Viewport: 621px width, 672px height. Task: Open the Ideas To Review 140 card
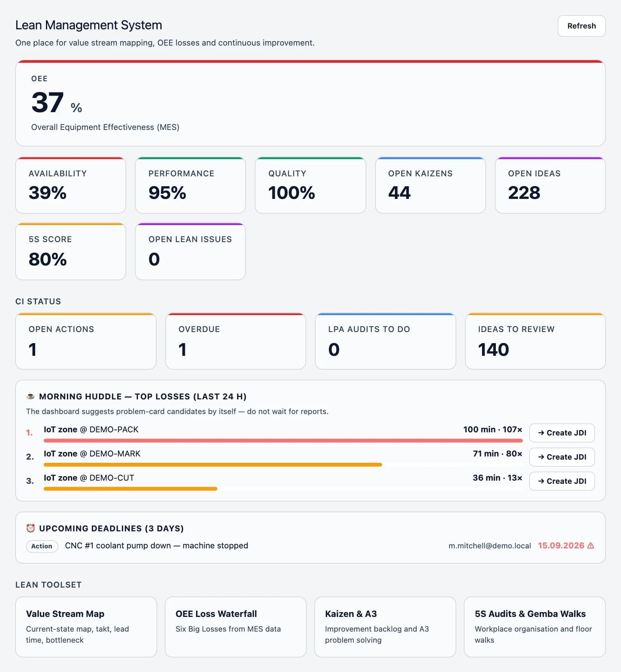click(535, 341)
